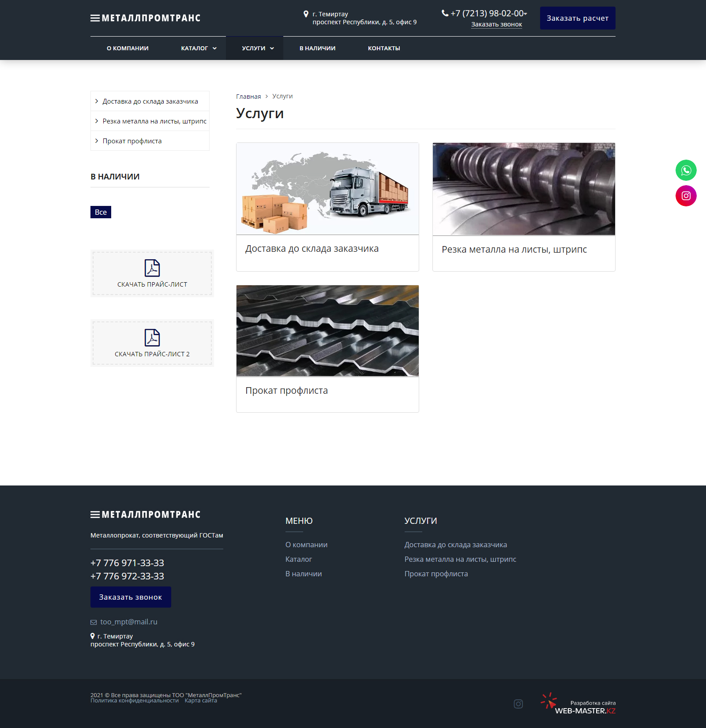706x728 pixels.
Task: Click the footer МЕТАЛЛПРОМТРАНС logo text
Action: coord(151,515)
